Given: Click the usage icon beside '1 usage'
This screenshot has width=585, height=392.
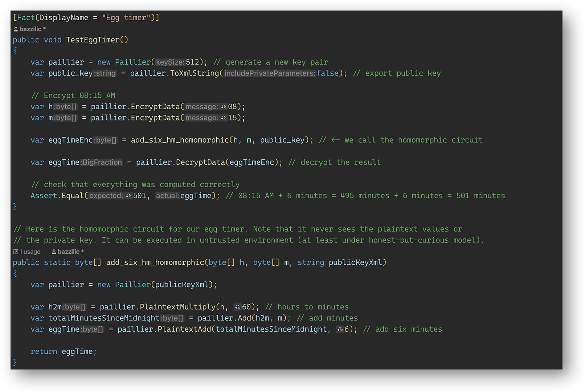Looking at the screenshot, I should click(x=16, y=252).
